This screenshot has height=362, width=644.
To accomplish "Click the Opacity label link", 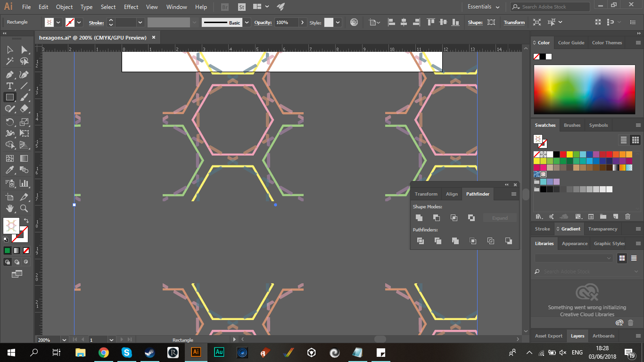I will point(263,22).
